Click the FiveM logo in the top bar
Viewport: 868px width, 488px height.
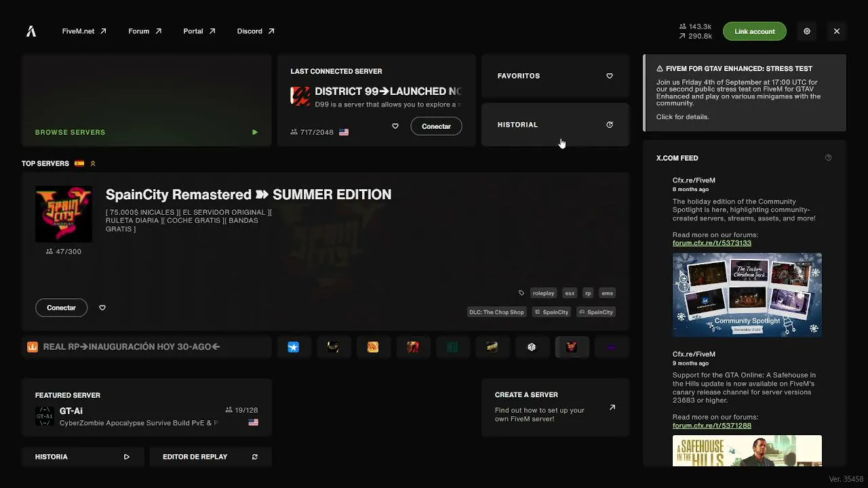tap(31, 31)
